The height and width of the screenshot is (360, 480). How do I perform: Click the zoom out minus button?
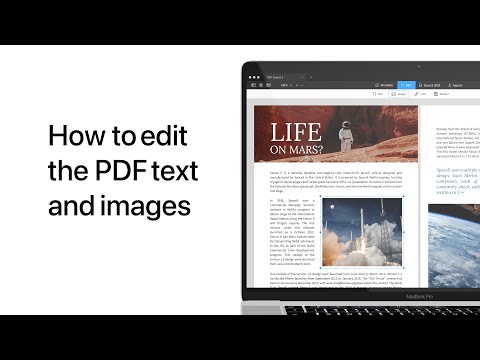302,85
